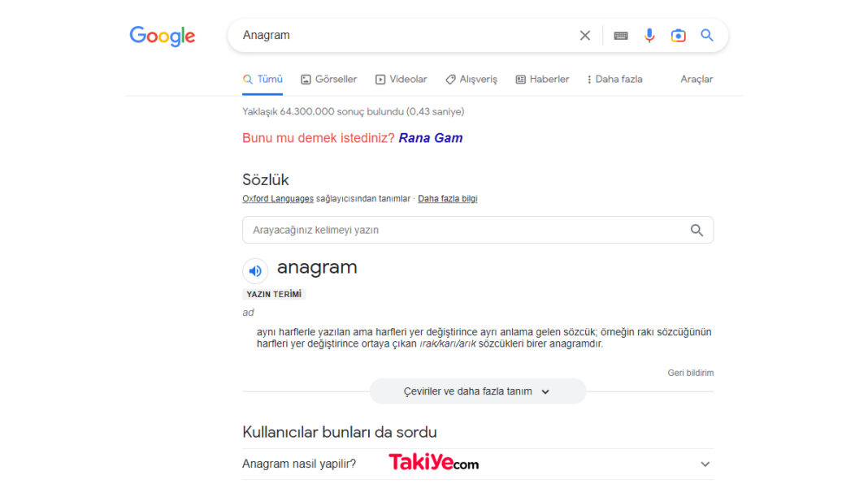
Task: Expand the Anagram nasil yapilir? question
Action: 478,464
